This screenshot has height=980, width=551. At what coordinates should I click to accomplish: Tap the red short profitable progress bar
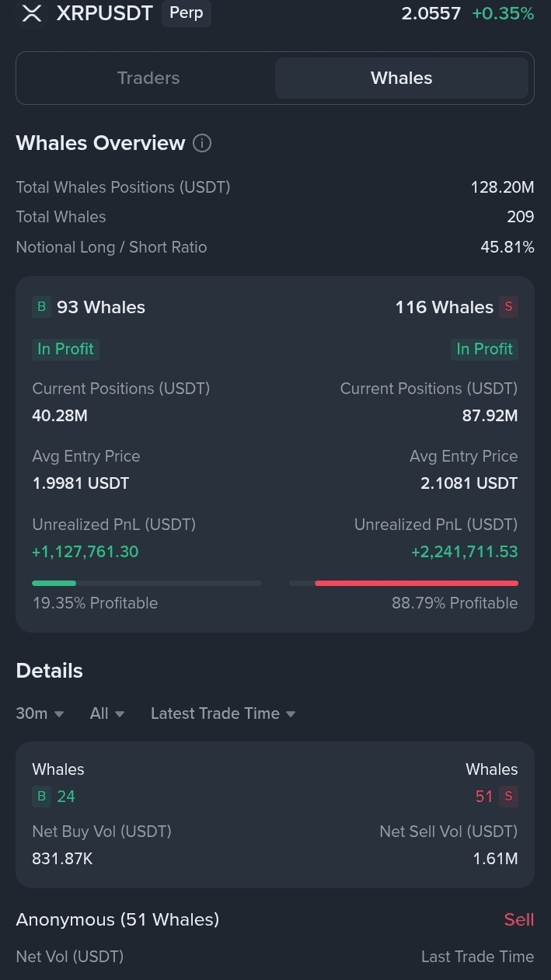[417, 583]
